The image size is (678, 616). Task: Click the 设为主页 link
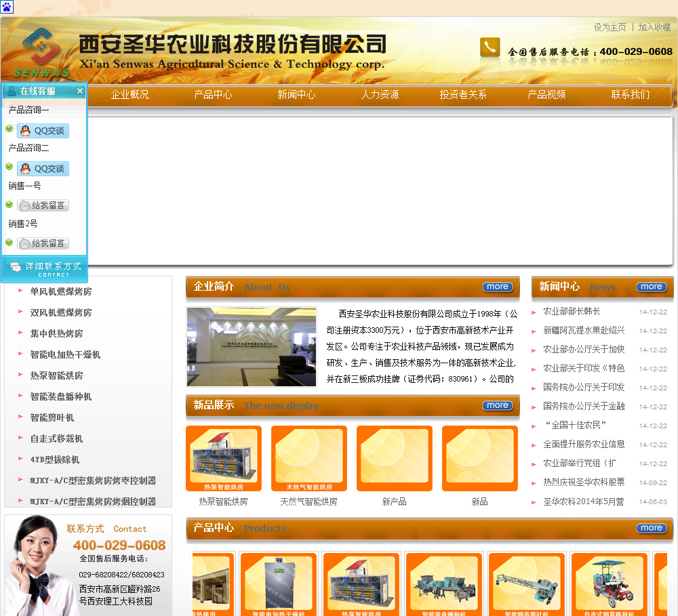tap(610, 27)
